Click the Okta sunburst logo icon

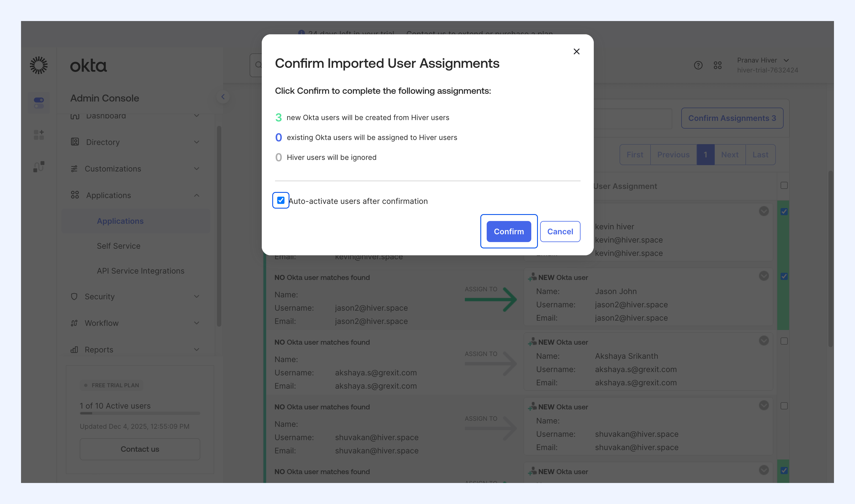click(39, 65)
